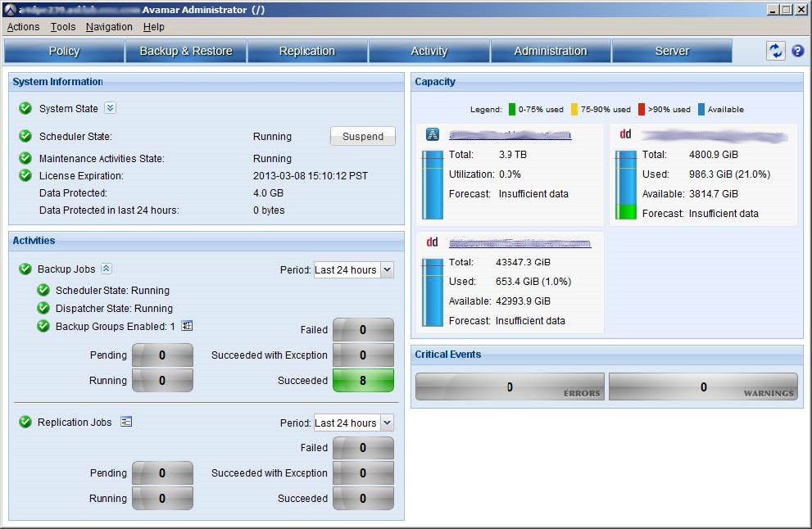Open the Navigation menu

109,27
